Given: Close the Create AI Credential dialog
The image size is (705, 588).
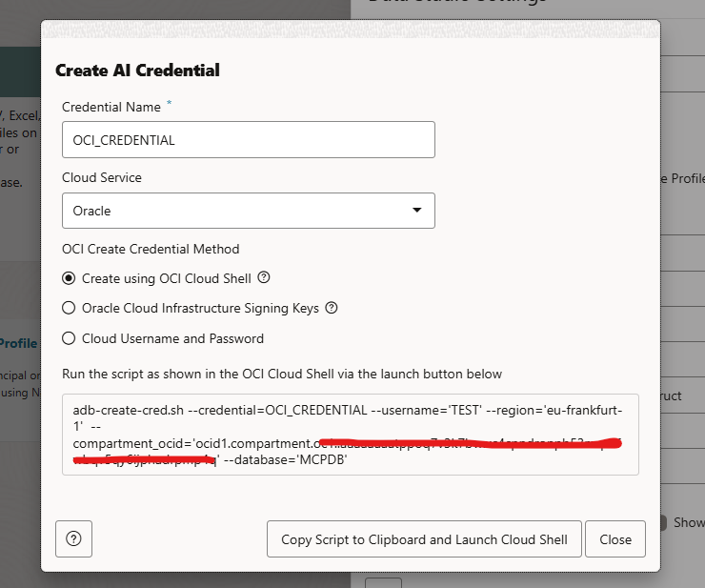Looking at the screenshot, I should (614, 539).
